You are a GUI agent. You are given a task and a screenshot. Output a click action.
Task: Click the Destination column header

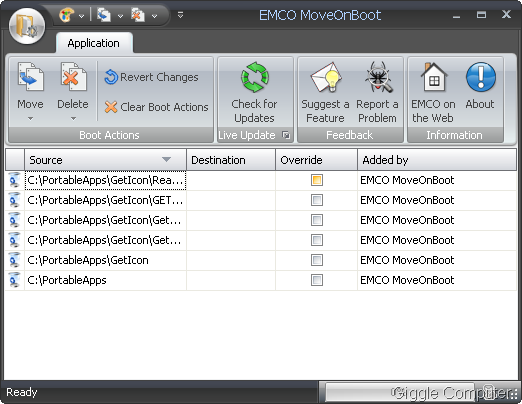[231, 160]
